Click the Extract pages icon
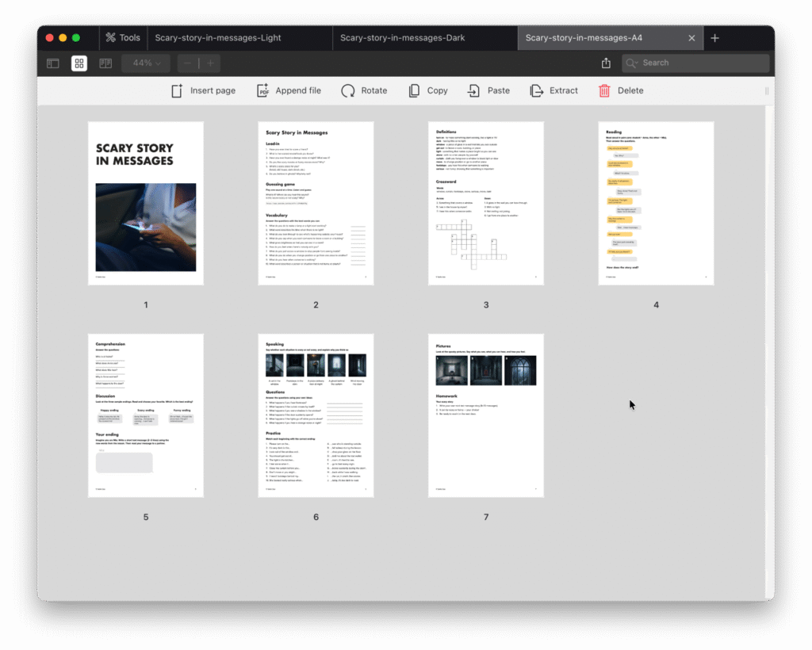This screenshot has height=650, width=812. coord(537,91)
